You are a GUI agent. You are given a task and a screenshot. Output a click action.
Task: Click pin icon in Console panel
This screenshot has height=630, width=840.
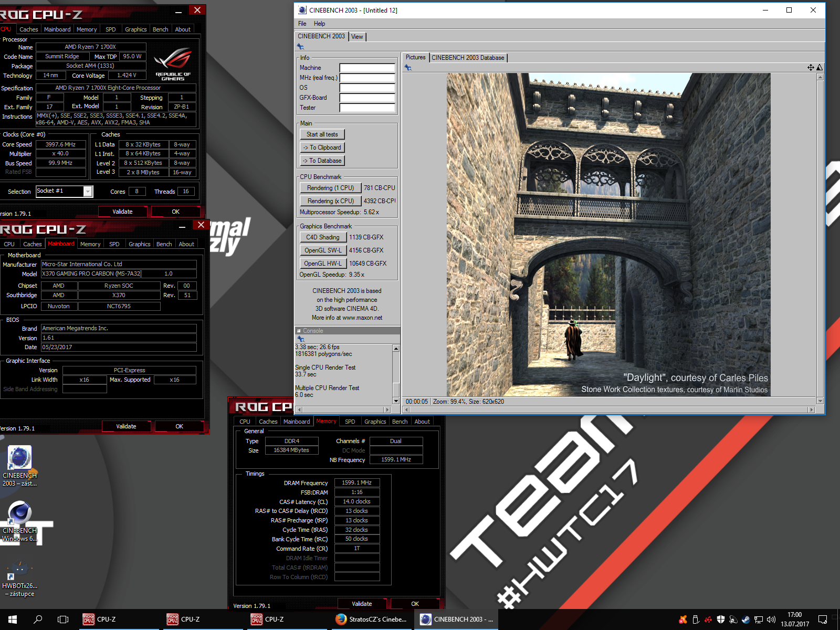(301, 339)
